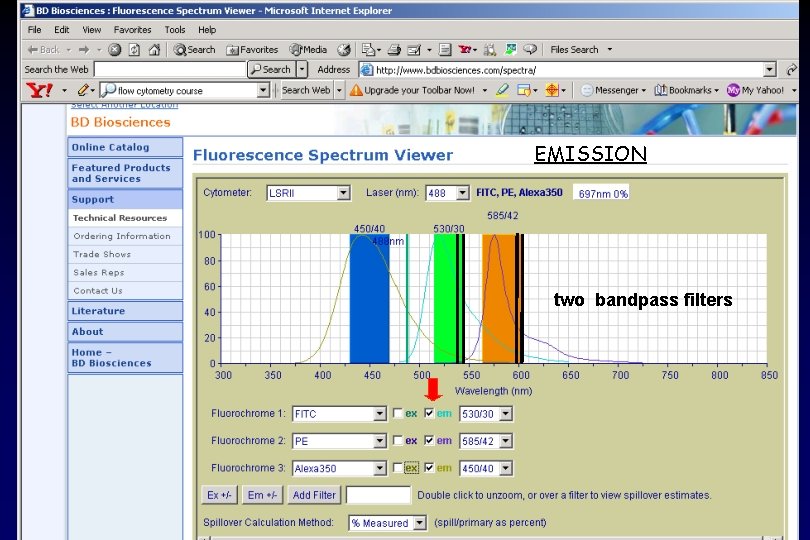
Task: Click the 'Ex +/-' button
Action: pyautogui.click(x=219, y=495)
